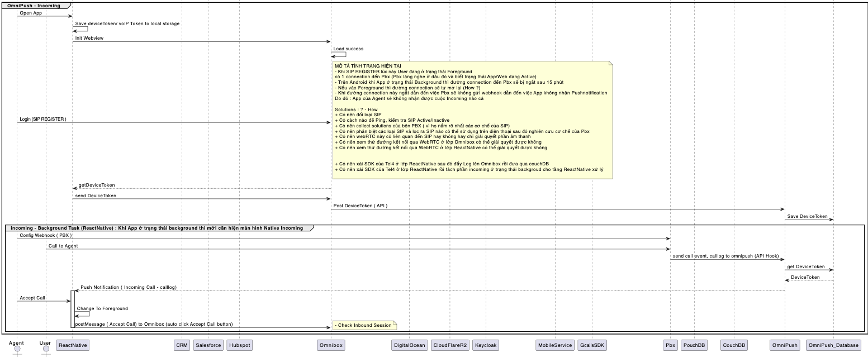Click the Pbx participant box
This screenshot has height=357, width=868.
tap(670, 345)
